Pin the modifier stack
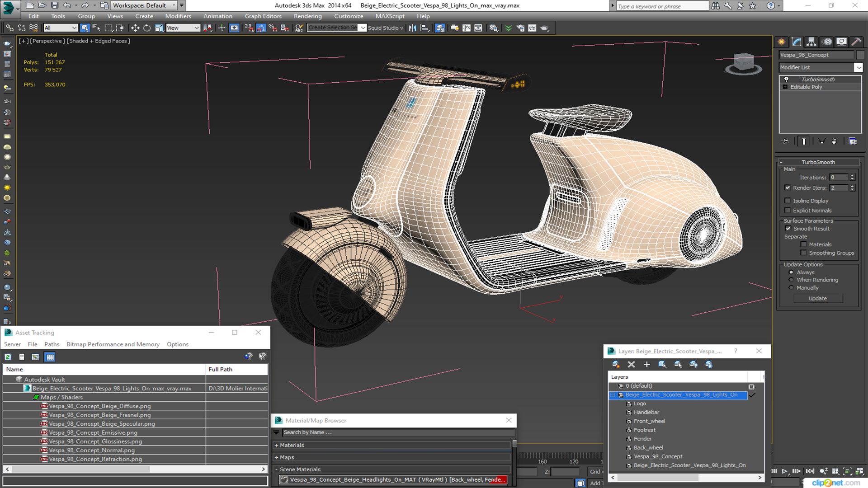Screen dimensions: 868x488 click(x=786, y=141)
